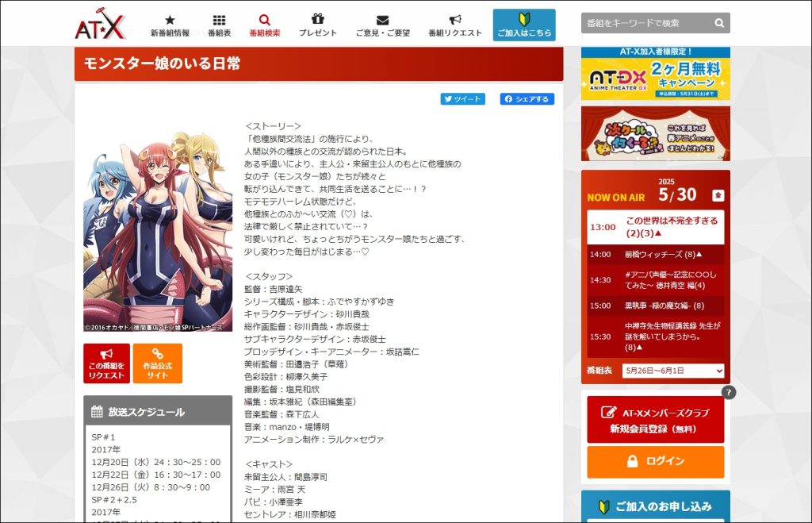This screenshot has width=812, height=523.
Task: Tweet this page via the ツイート button
Action: click(465, 98)
